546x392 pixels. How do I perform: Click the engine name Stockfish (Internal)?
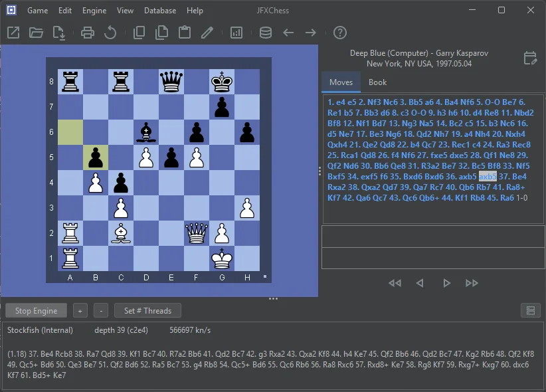point(40,330)
